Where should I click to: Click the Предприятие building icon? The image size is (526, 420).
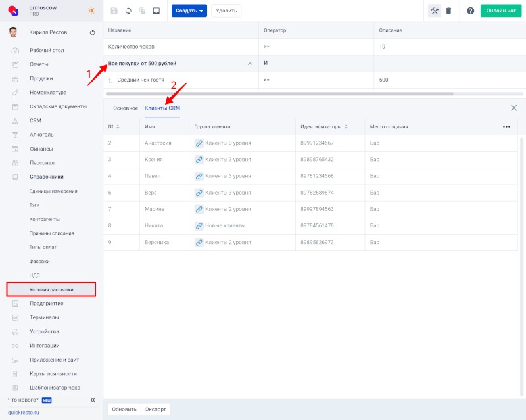pos(15,304)
